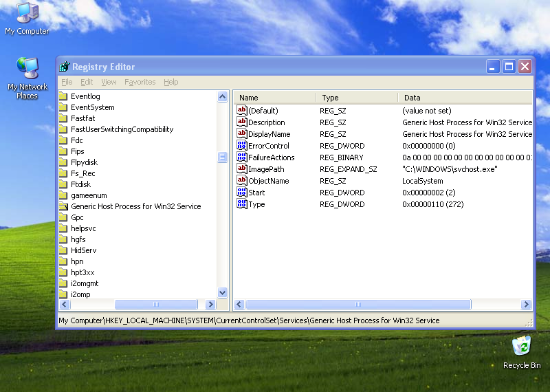Sort values by the Data column header
Screen dimensions: 550x392
pyautogui.click(x=465, y=98)
